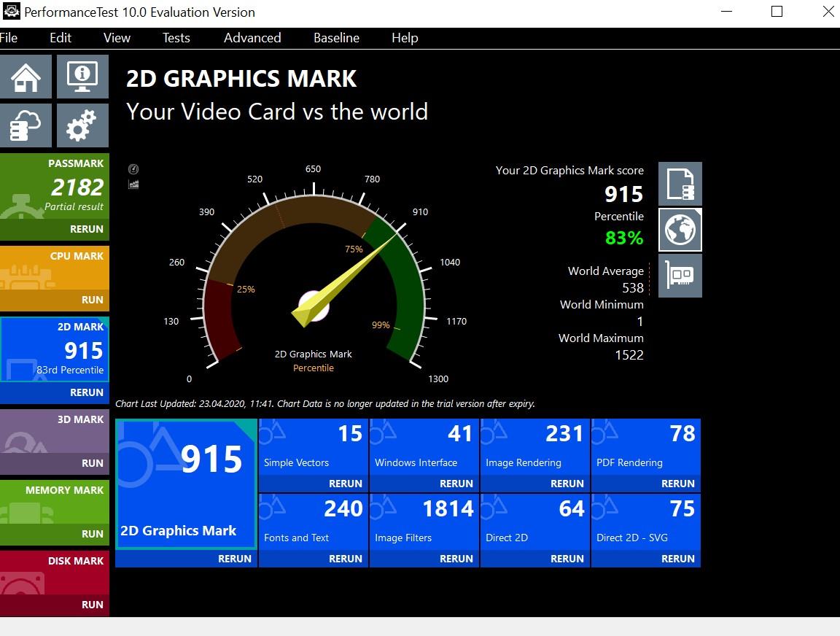This screenshot has width=840, height=636.
Task: Open the Advanced menu
Action: pyautogui.click(x=252, y=38)
